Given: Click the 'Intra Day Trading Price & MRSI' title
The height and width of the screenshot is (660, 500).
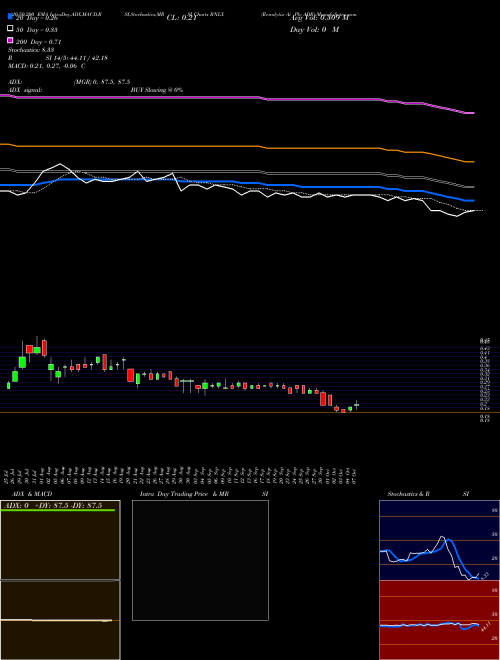Looking at the screenshot, I should pyautogui.click(x=204, y=494).
